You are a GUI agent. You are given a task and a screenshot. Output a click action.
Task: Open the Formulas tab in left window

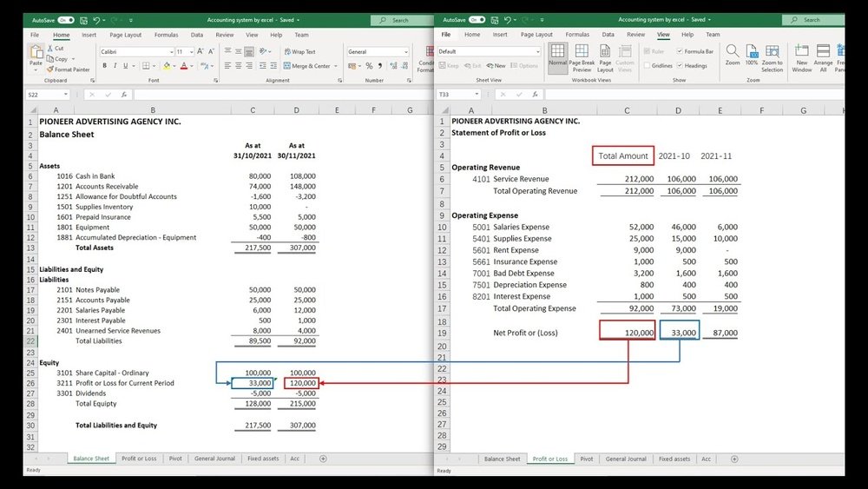point(166,35)
